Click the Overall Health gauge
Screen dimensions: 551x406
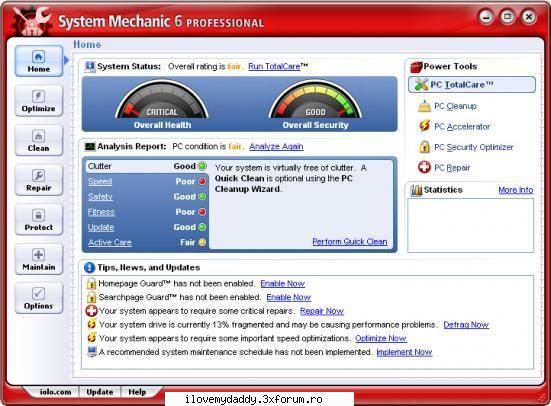(162, 99)
